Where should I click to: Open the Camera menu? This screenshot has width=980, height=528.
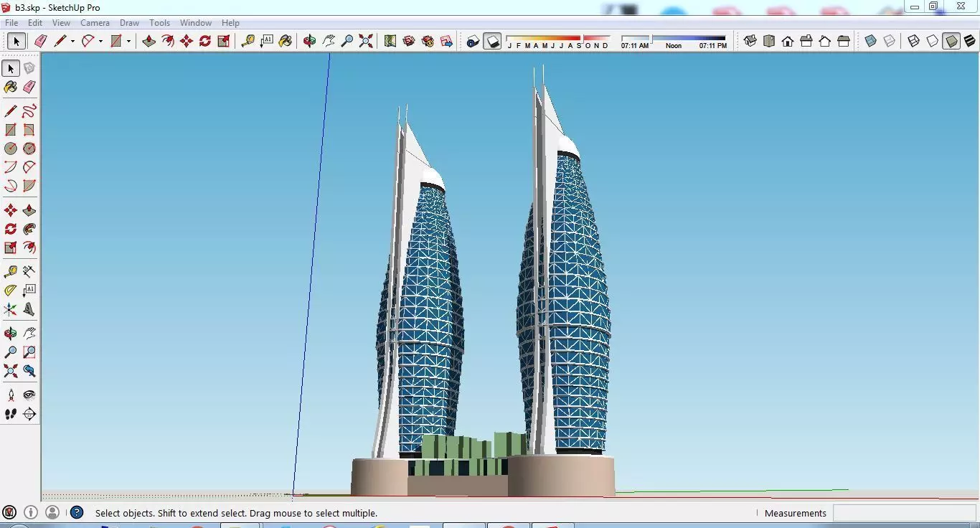tap(95, 23)
